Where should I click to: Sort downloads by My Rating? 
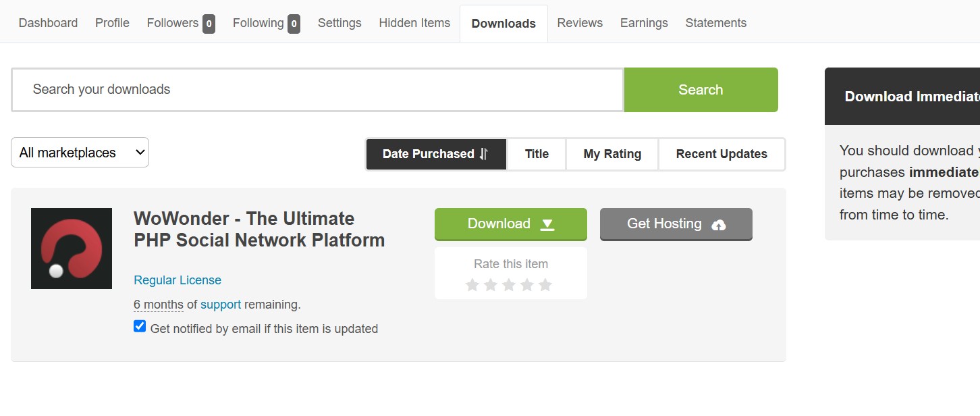612,154
